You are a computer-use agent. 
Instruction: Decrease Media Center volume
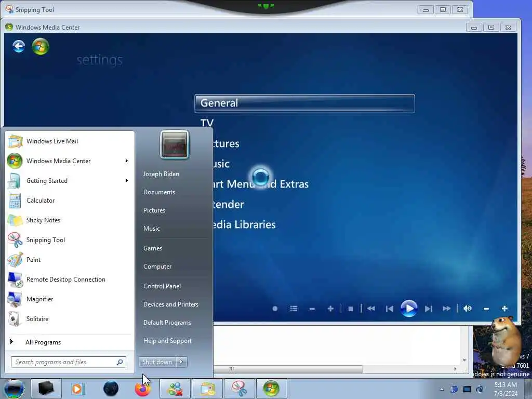486,309
